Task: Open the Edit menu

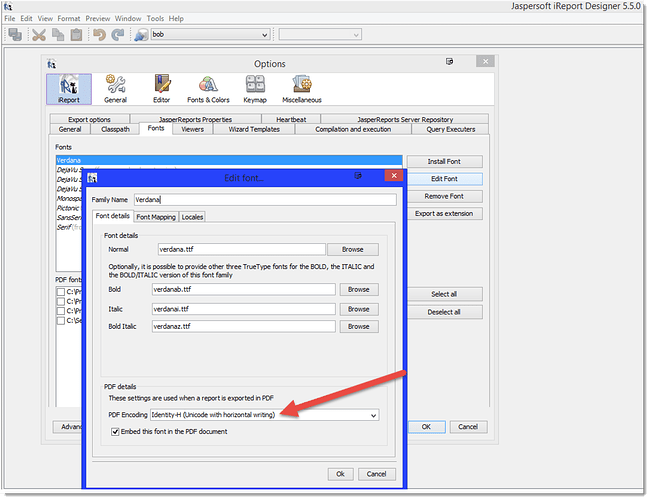Action: pos(26,19)
